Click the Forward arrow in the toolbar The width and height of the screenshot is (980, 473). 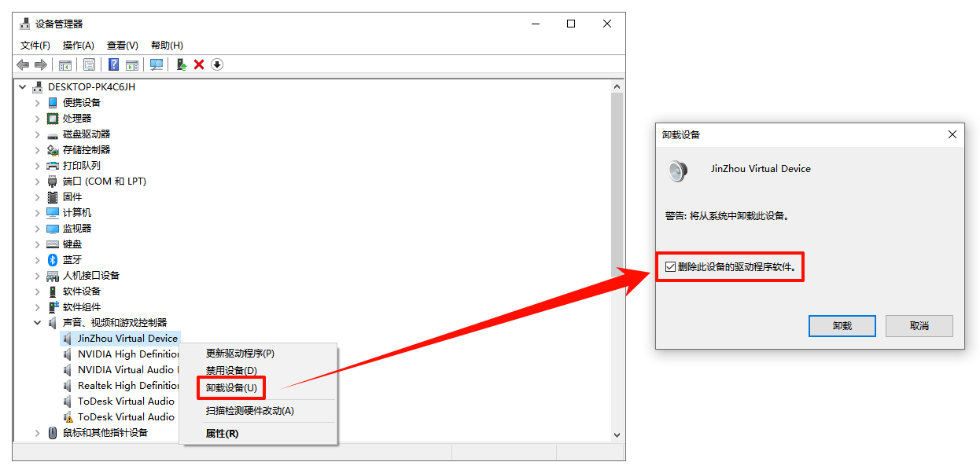(41, 64)
